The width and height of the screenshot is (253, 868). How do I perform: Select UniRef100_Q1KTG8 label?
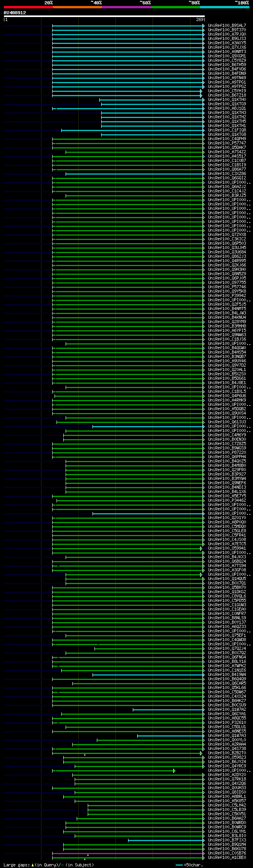227,135
